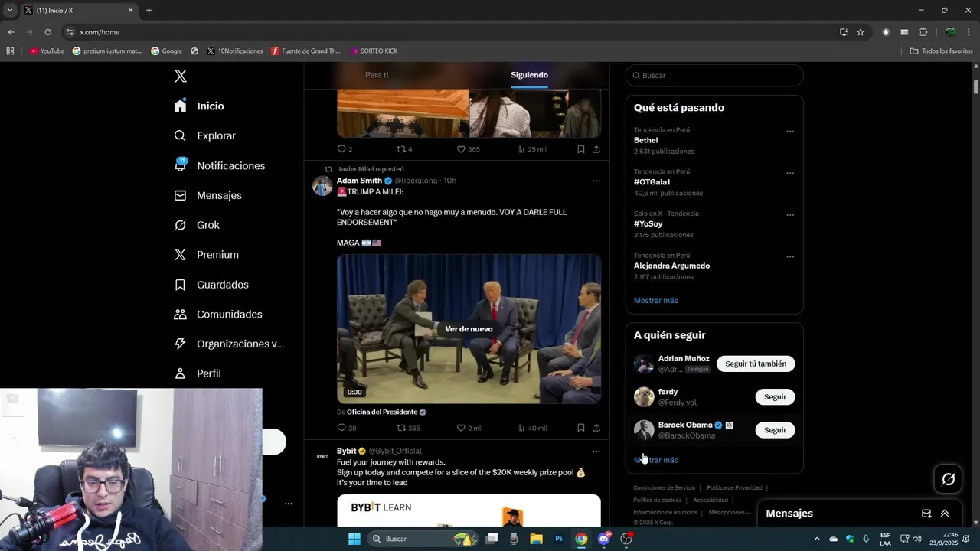Switch to the Para ti tab
Viewport: 980px width, 551px height.
point(377,75)
